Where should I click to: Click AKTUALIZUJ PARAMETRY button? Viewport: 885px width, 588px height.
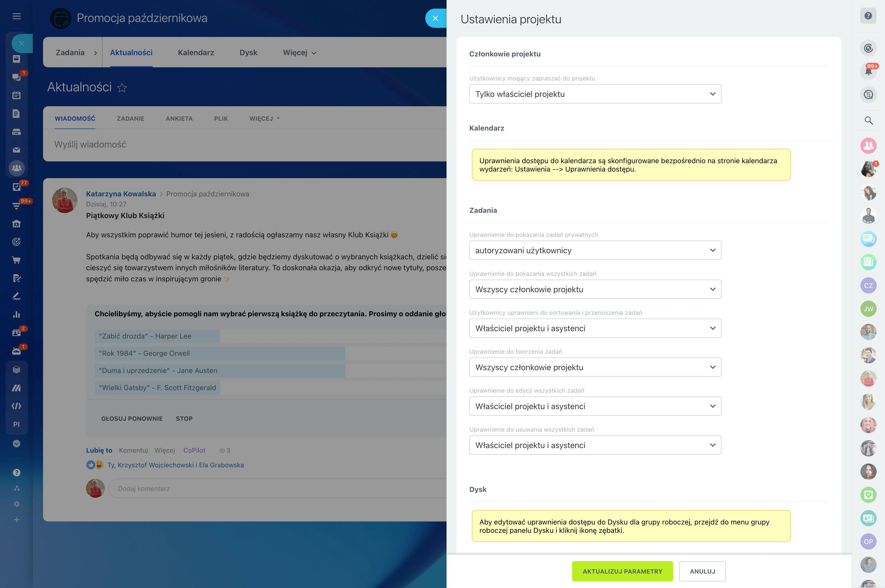point(622,571)
